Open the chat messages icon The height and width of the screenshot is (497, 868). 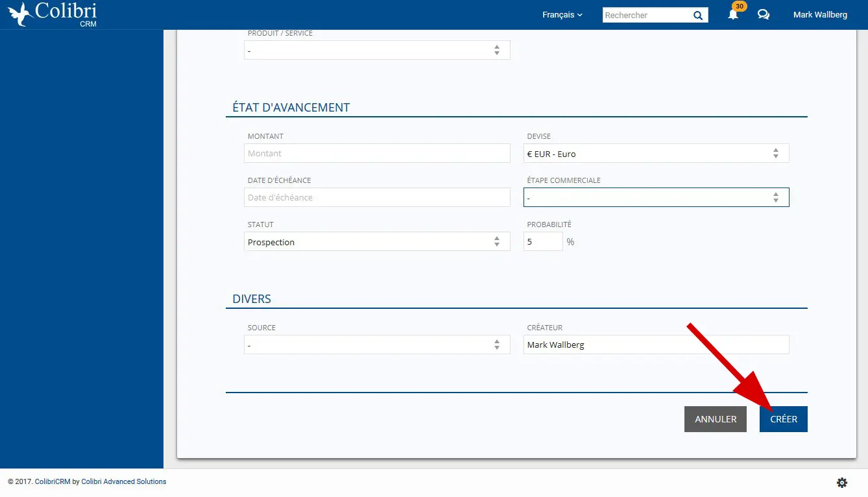pos(764,15)
